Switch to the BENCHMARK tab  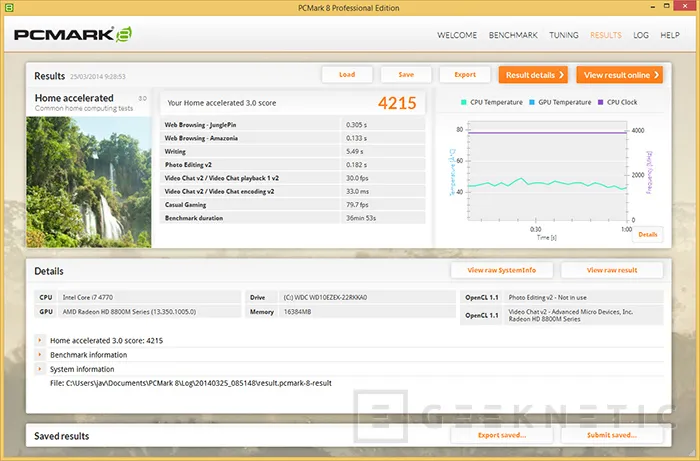[x=513, y=35]
